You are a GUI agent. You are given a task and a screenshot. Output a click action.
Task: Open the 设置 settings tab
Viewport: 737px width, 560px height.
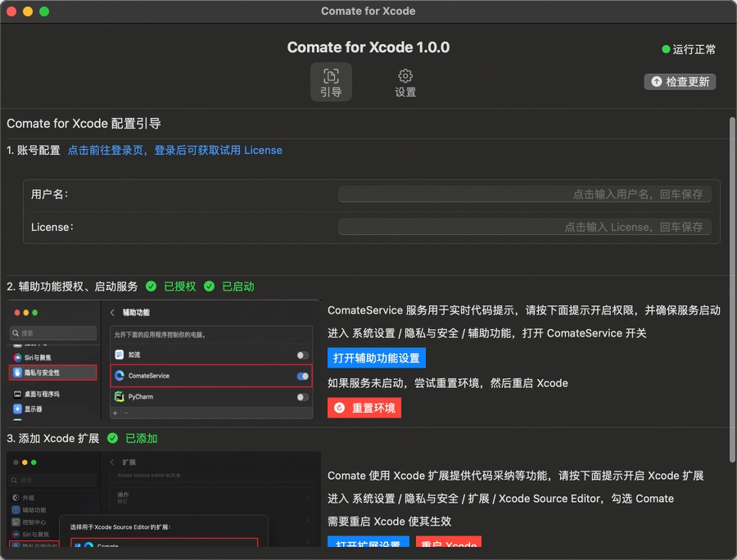click(x=405, y=83)
